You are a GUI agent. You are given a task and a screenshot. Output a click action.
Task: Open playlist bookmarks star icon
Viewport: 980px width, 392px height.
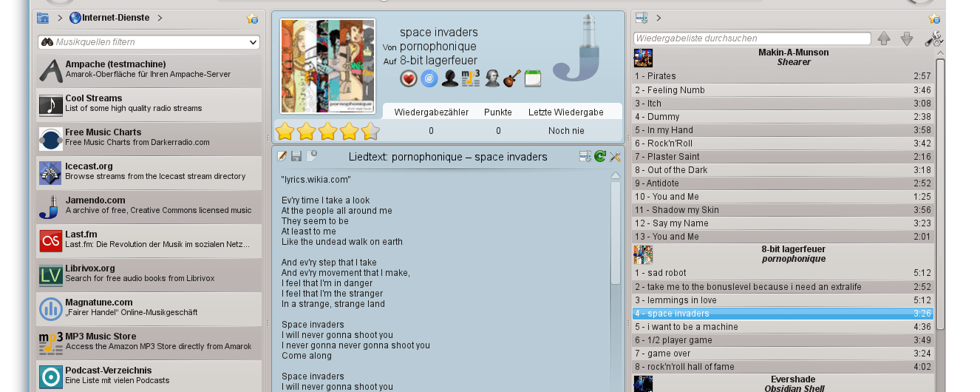(x=934, y=18)
